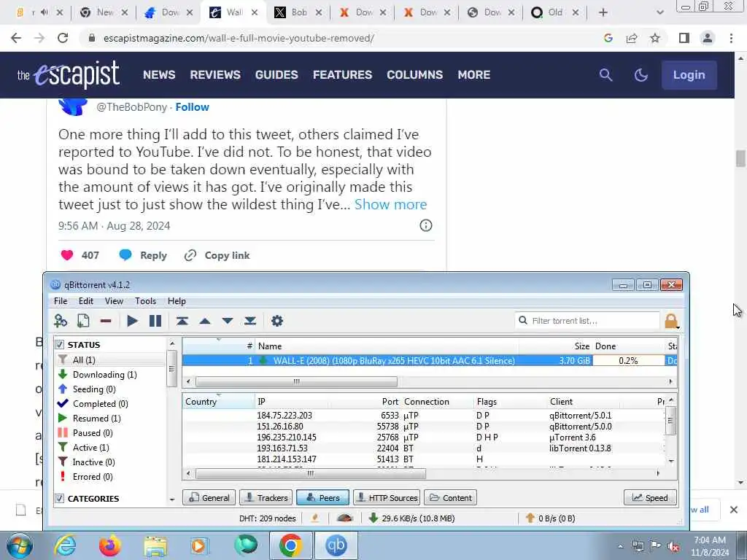Click the Filter torrent list search field
The height and width of the screenshot is (560, 747).
(587, 321)
